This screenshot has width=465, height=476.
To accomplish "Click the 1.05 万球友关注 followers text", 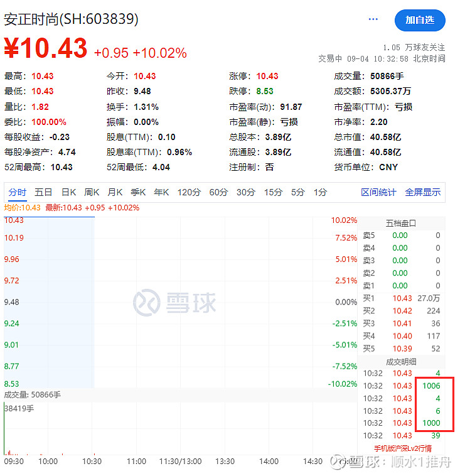I will 414,47.
